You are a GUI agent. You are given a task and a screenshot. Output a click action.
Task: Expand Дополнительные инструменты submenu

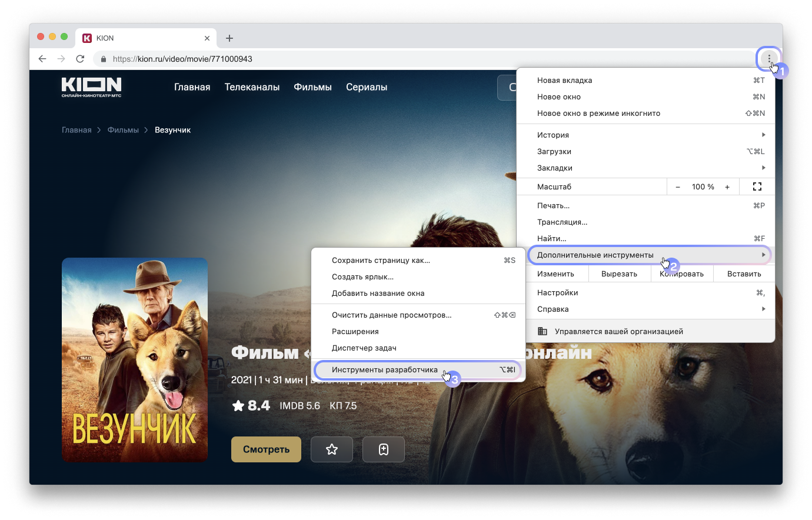[x=645, y=255]
